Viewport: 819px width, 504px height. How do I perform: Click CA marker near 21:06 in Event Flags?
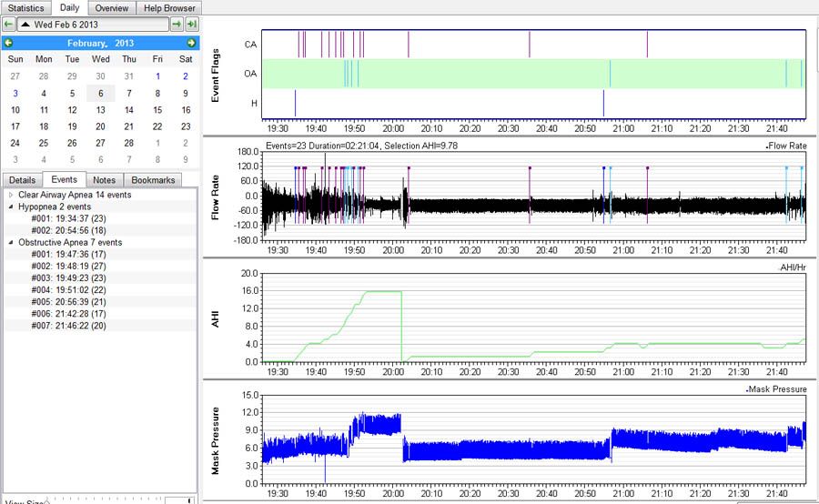(x=647, y=45)
